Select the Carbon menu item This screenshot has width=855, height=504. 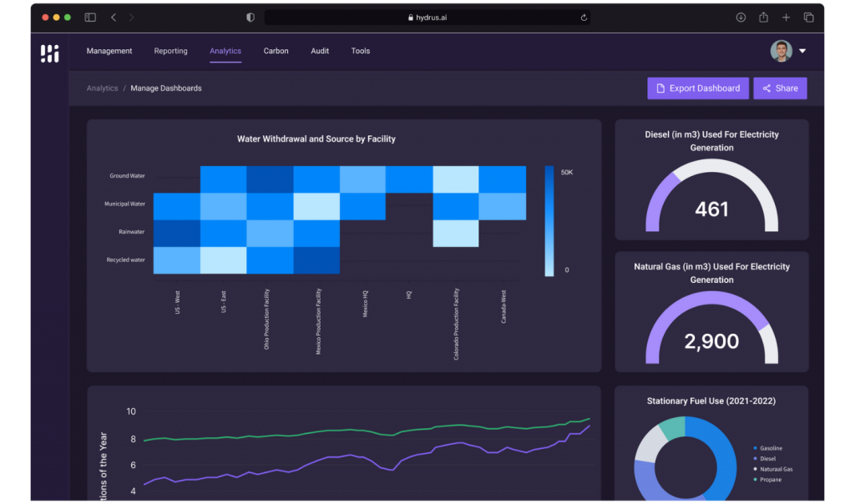click(276, 51)
